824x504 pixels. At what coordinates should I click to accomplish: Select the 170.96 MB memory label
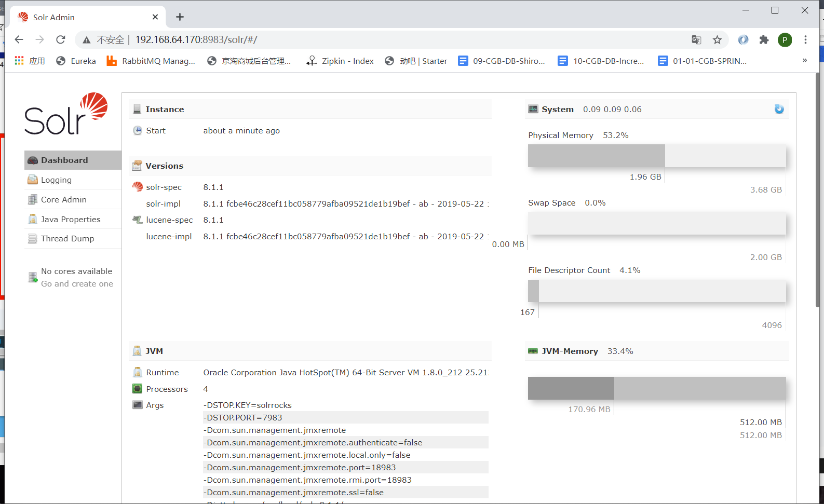(589, 409)
